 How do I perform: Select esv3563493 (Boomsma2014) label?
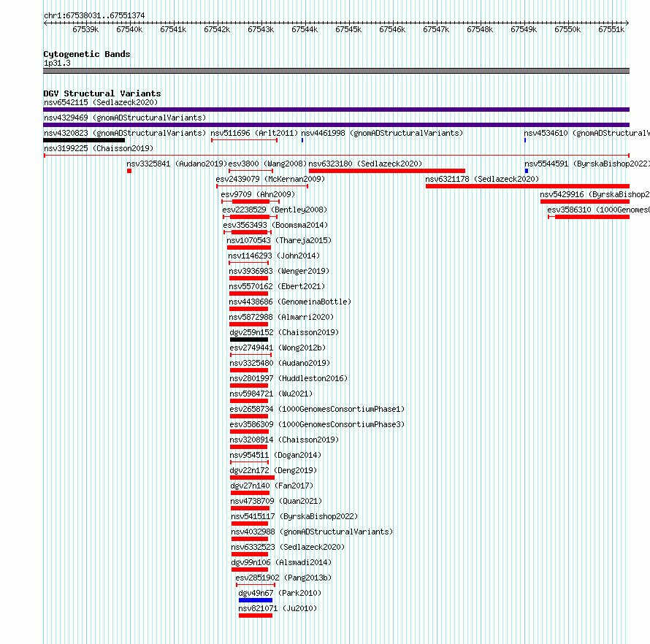pyautogui.click(x=275, y=225)
